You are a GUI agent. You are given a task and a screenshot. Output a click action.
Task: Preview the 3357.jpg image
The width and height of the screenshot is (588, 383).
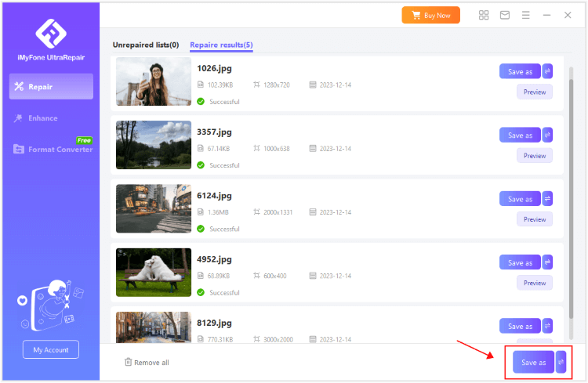[535, 156]
